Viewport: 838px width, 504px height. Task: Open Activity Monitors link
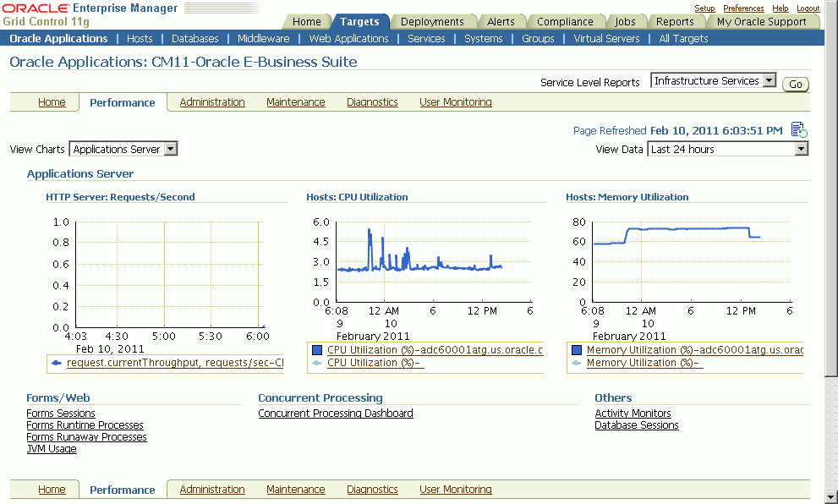(633, 414)
